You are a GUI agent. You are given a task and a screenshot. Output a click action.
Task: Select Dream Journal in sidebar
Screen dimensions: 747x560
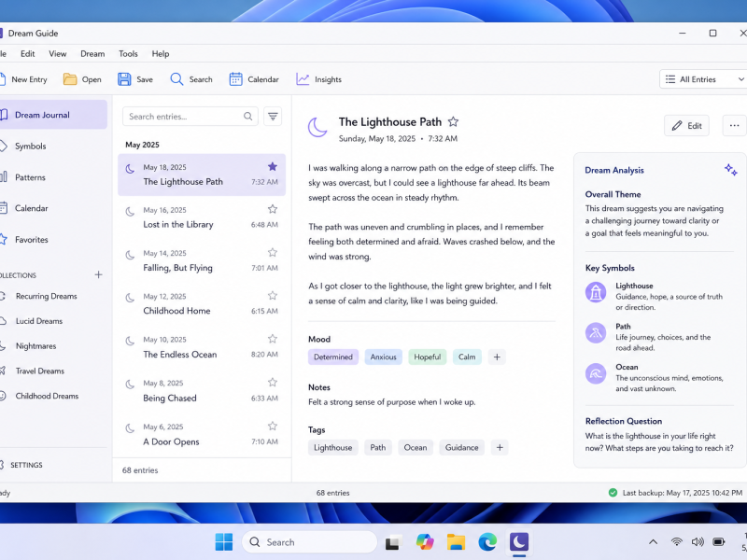(x=52, y=115)
